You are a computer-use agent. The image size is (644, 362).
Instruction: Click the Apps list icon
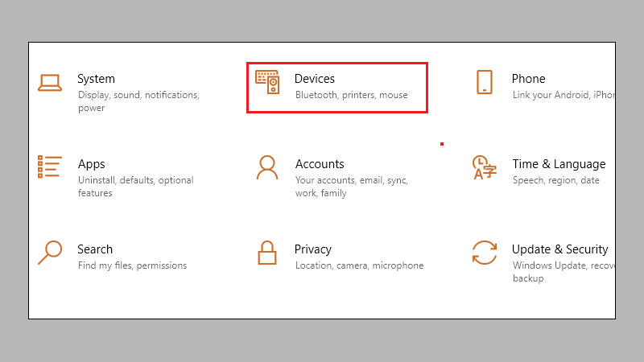(x=50, y=167)
